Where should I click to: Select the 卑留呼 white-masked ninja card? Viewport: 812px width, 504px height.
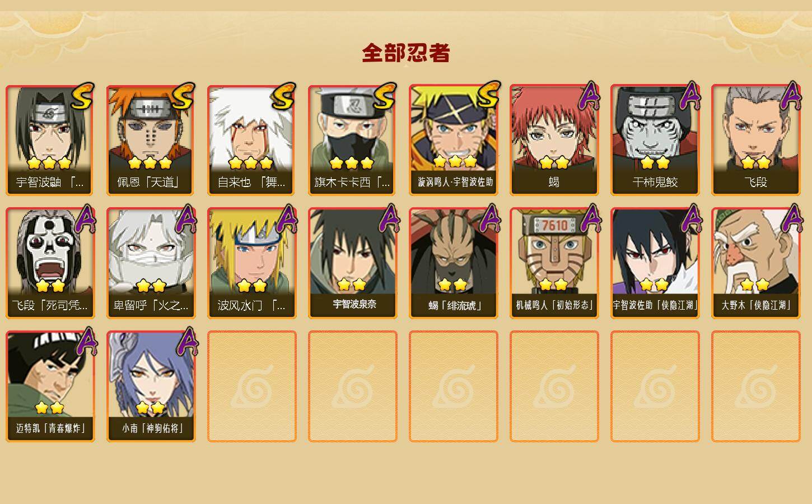pyautogui.click(x=151, y=263)
